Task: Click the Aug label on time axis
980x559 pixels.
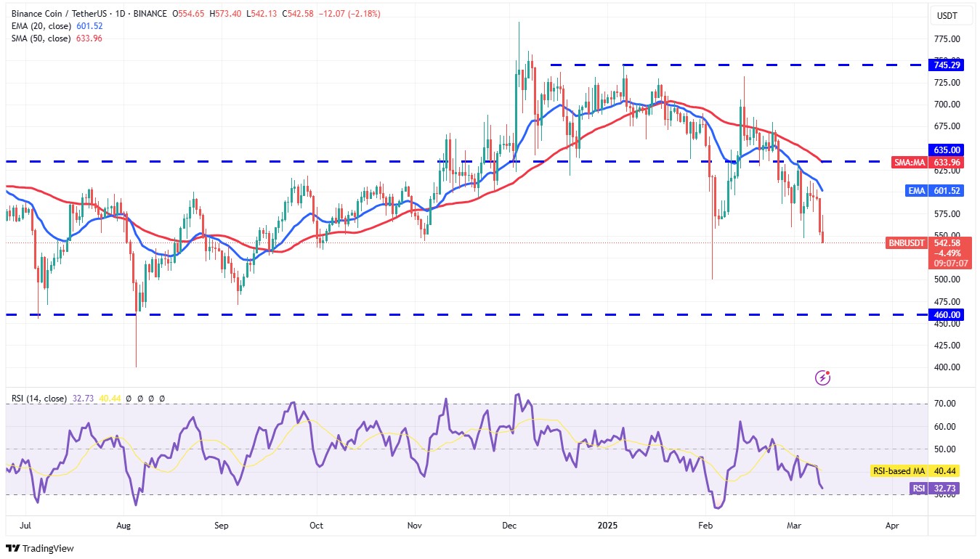Action: tap(123, 524)
